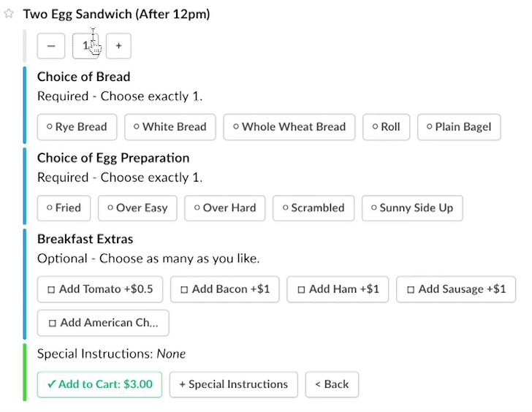Select Fried egg preparation
Screen dimensions: 532x412
63,207
